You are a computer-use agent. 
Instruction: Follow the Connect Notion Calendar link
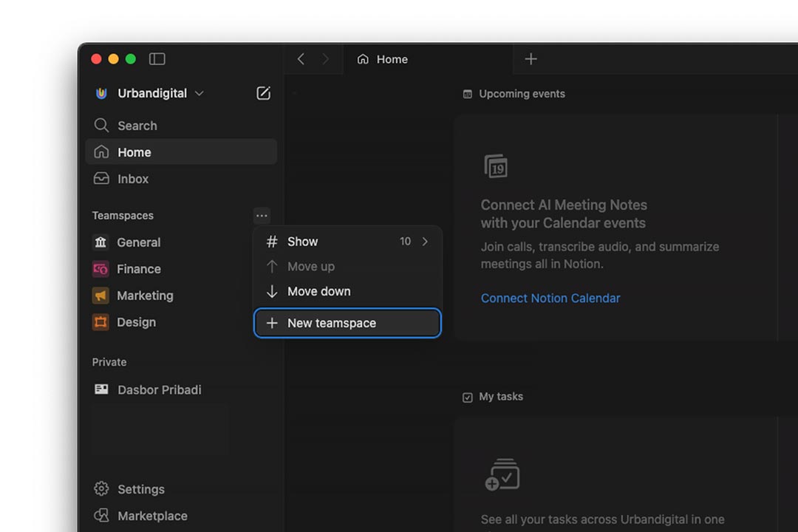coord(550,298)
